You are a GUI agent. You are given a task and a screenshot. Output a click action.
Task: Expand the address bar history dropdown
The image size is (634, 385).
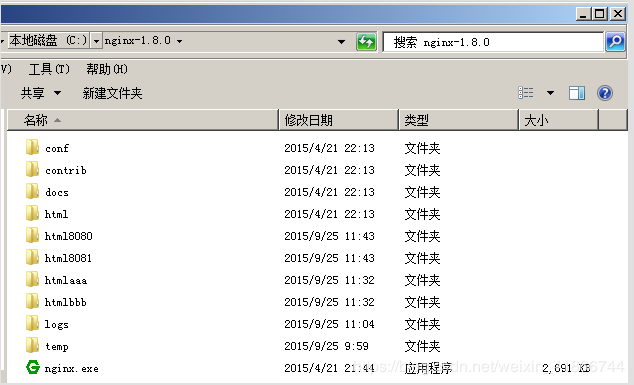click(x=342, y=41)
